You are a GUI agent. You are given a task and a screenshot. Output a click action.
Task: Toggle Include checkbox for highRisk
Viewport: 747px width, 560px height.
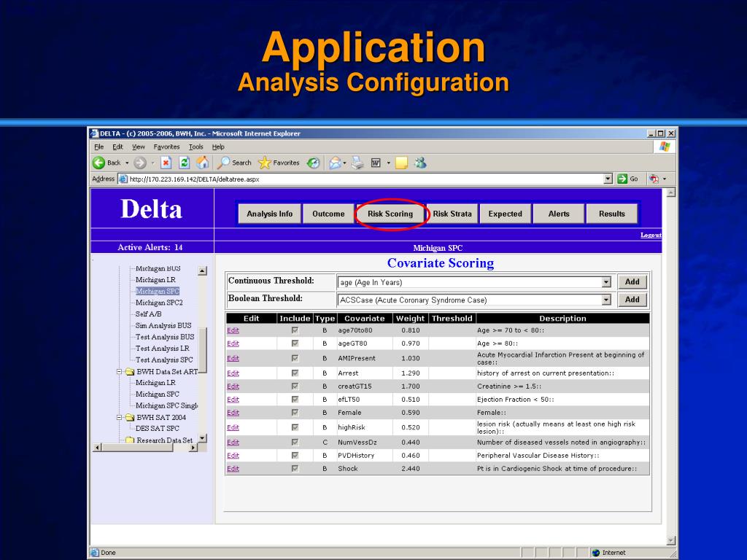[295, 427]
